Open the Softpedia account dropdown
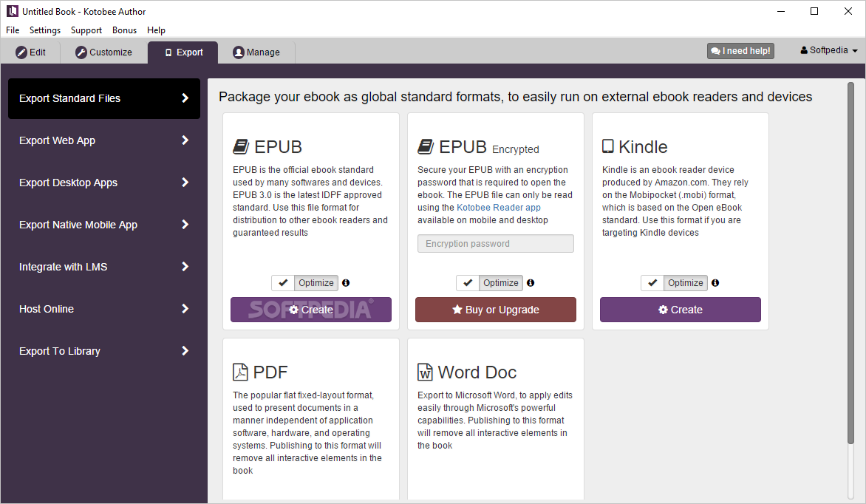The image size is (866, 504). coord(829,50)
